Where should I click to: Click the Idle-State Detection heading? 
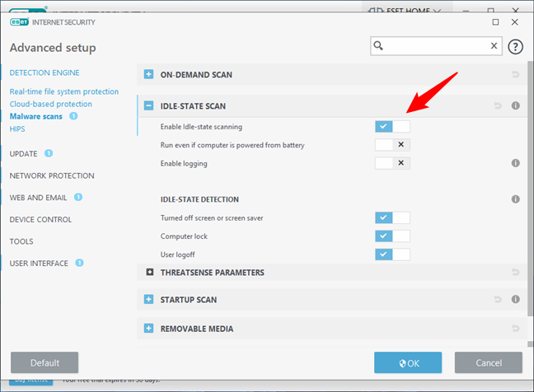199,199
